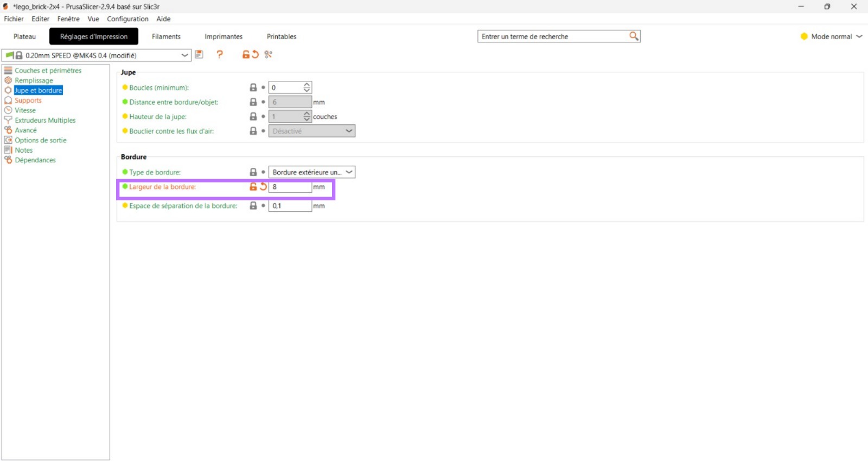Click the orange unlocked padlock beside Largeur de la bordure

pos(253,187)
